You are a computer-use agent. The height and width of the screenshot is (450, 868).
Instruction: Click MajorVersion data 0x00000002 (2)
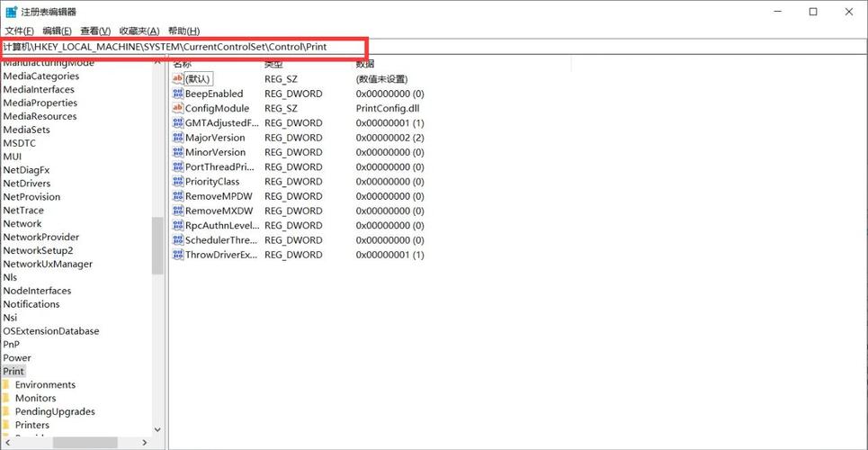(390, 138)
